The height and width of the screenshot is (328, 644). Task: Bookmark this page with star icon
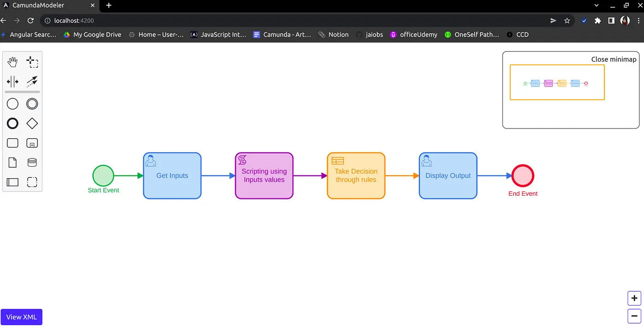tap(567, 21)
